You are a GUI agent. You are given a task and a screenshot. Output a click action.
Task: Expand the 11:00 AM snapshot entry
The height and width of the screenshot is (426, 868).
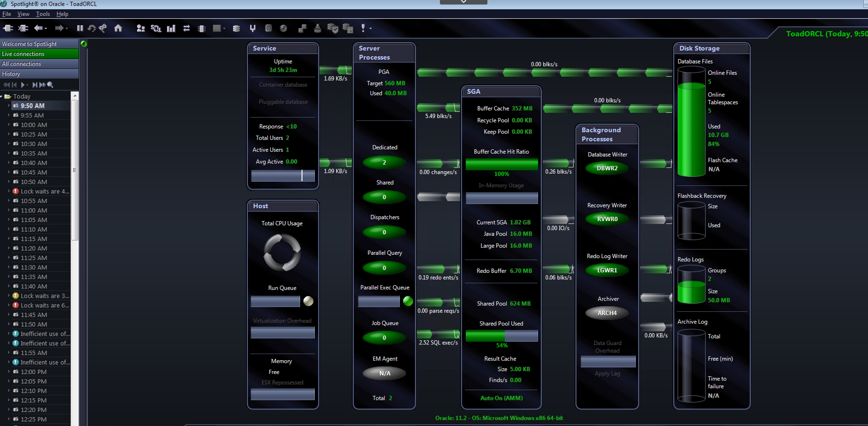(x=9, y=210)
